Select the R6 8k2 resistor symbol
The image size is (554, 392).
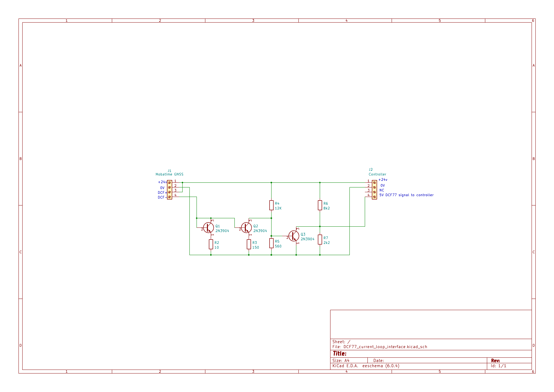point(320,205)
